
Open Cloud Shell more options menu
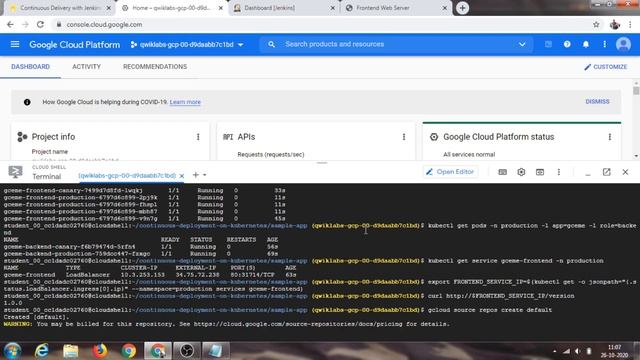tap(559, 172)
